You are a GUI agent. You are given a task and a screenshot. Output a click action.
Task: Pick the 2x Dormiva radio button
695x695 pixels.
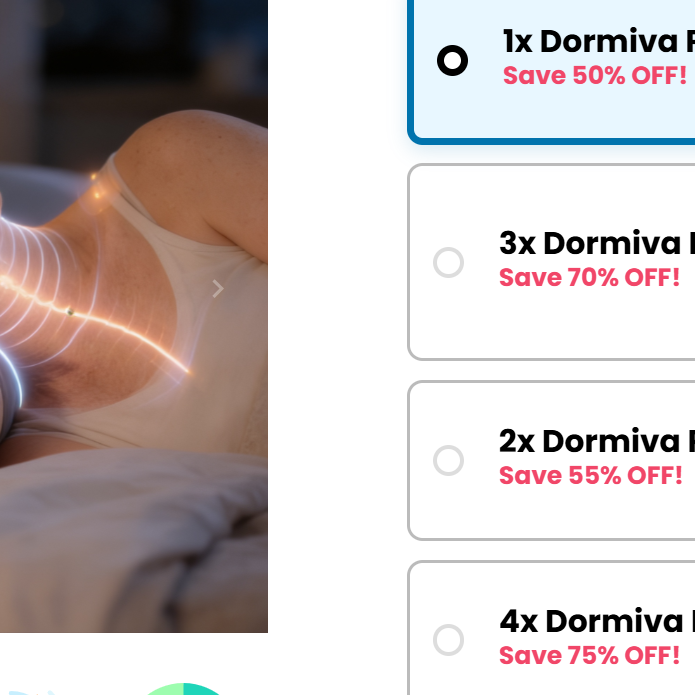point(448,461)
